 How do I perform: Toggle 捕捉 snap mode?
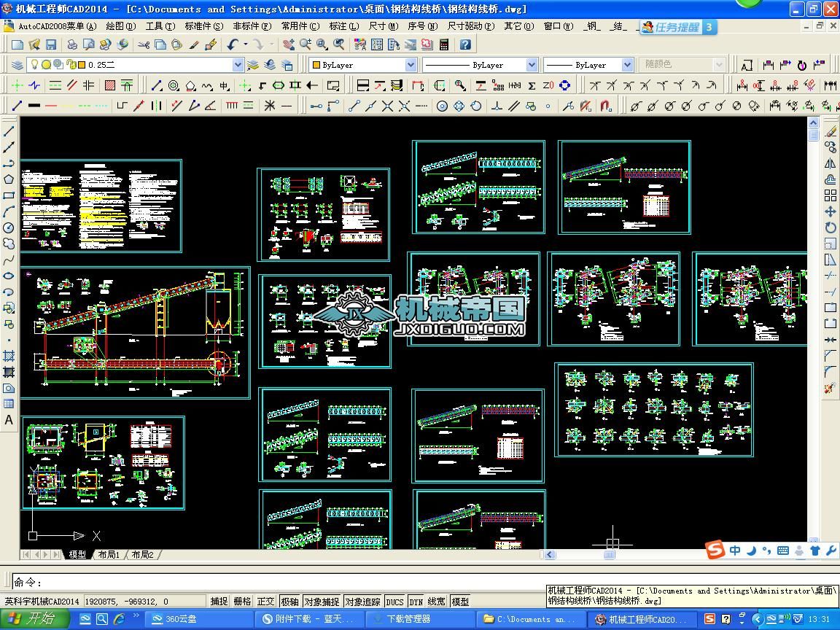tap(219, 601)
